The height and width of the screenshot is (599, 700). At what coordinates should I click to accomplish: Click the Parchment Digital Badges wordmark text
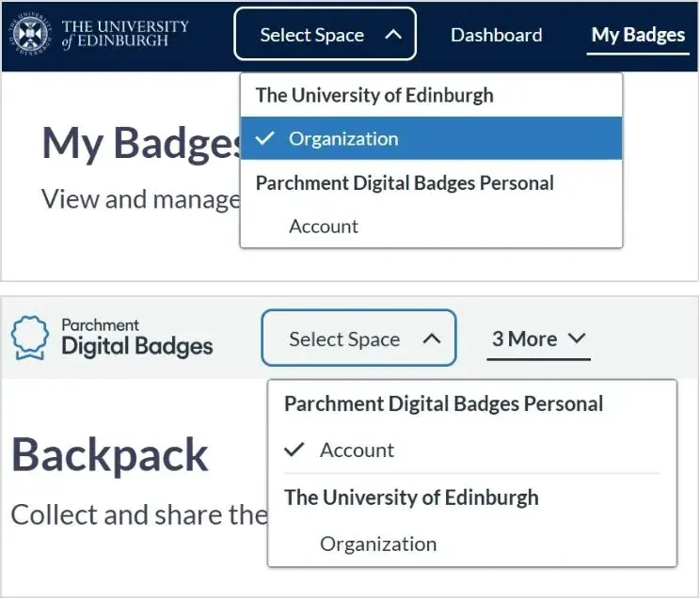pos(137,338)
